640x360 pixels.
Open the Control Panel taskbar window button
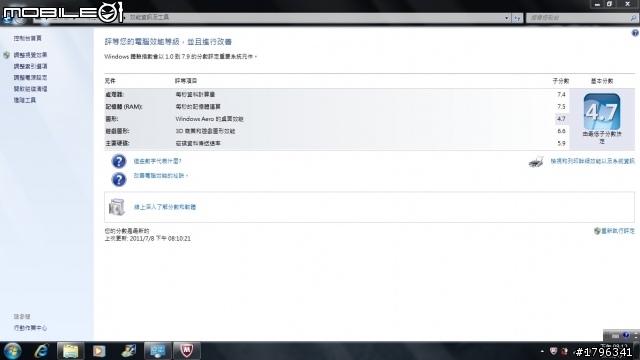pos(158,351)
